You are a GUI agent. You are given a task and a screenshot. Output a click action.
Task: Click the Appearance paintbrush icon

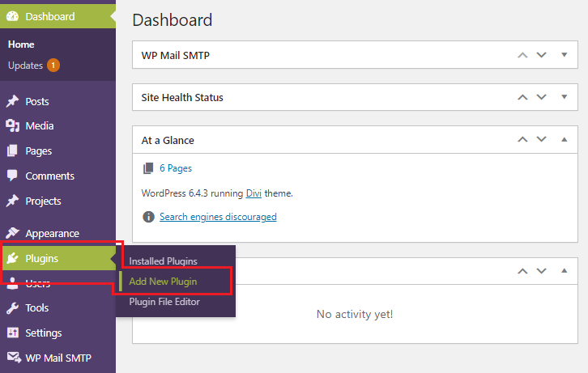[x=12, y=233]
